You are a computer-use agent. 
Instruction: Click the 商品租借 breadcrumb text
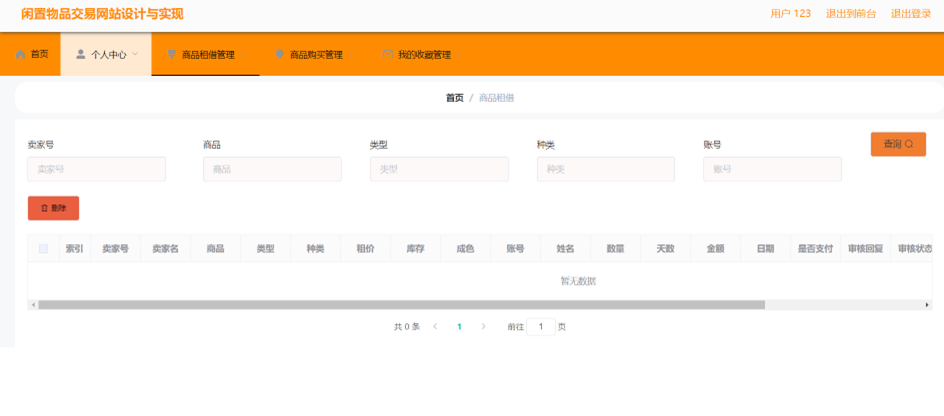coord(497,98)
